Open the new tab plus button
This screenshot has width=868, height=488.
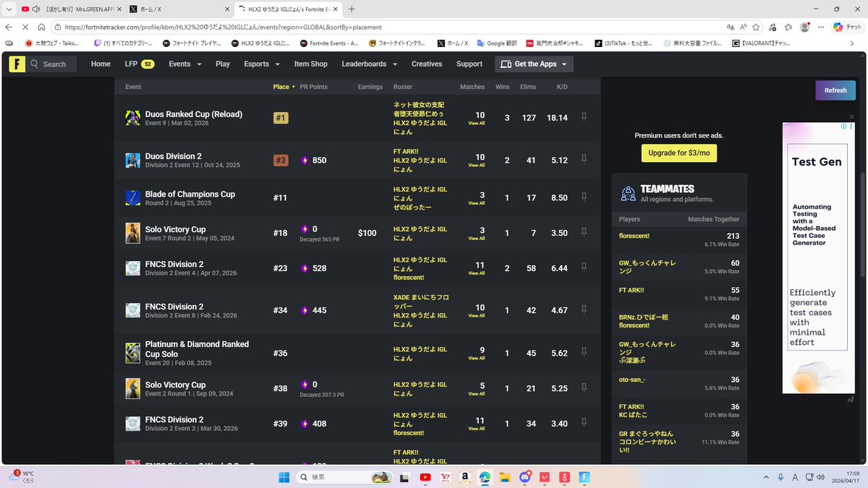[352, 9]
